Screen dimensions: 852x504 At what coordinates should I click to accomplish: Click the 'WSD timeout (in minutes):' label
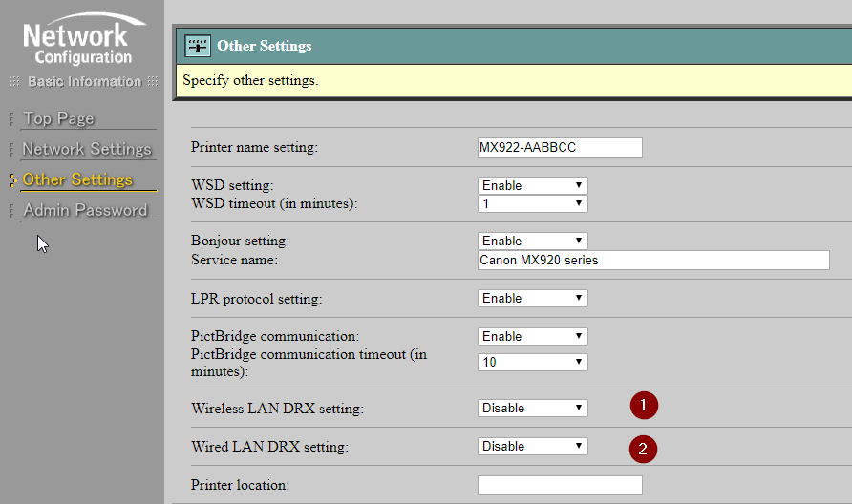[274, 203]
